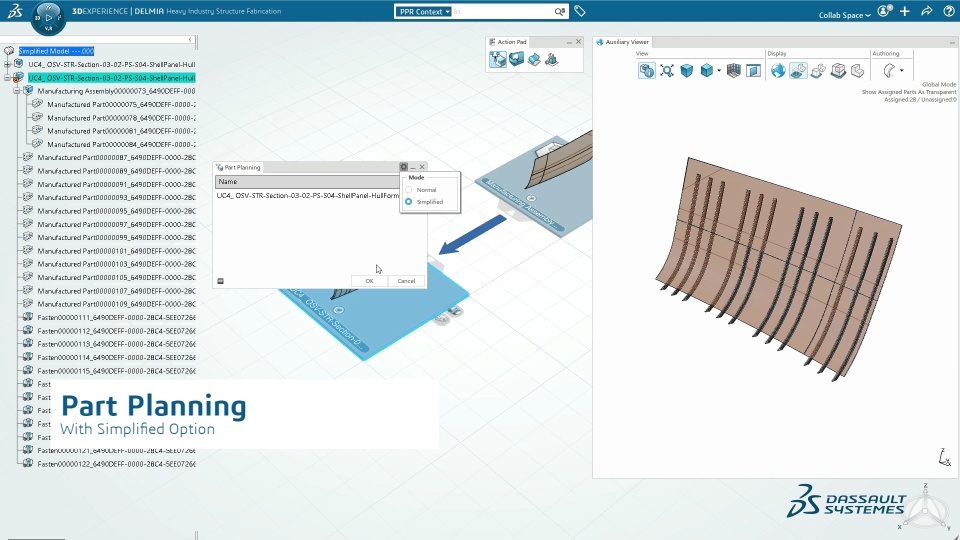Click the Fit All In icon

pos(667,70)
